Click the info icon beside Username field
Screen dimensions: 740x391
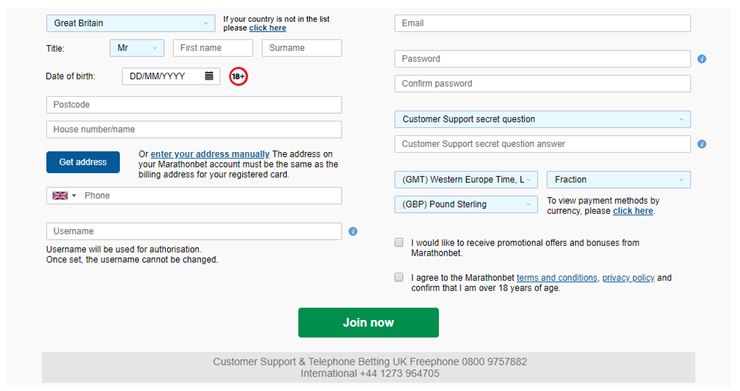353,231
